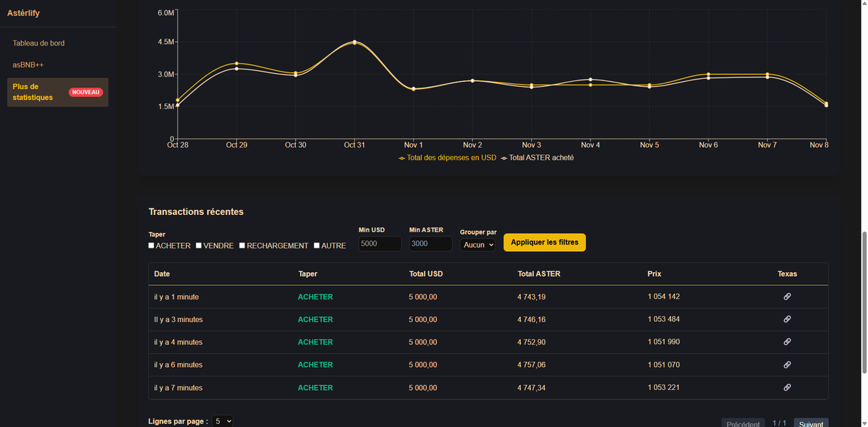Go to previous page with Précédent
The height and width of the screenshot is (427, 868).
(743, 423)
